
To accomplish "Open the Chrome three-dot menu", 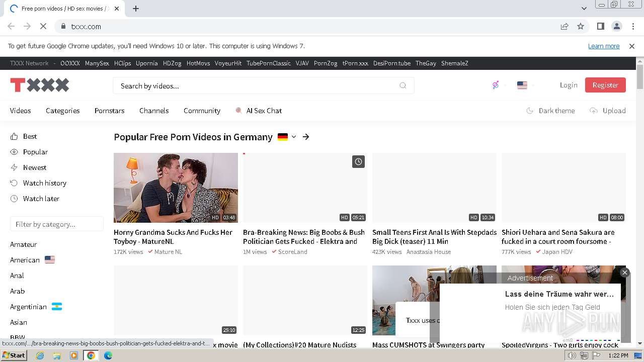I will (x=632, y=26).
